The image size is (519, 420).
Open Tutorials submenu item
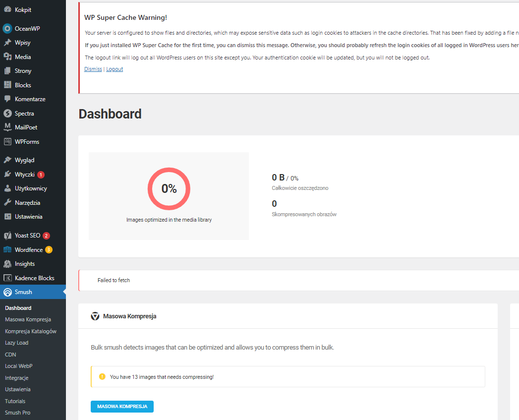[x=15, y=401]
